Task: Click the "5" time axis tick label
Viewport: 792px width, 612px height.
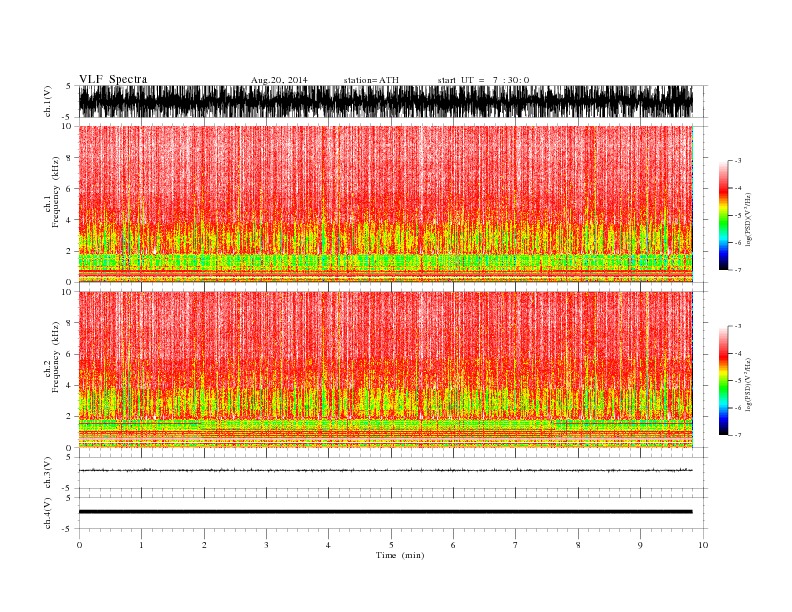Action: 391,545
